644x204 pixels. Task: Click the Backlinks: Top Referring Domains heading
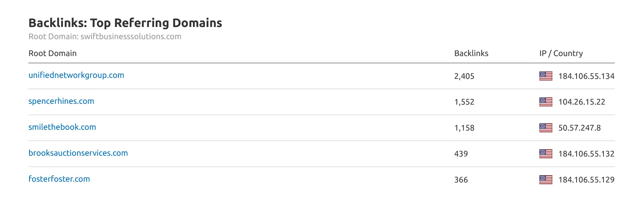coord(125,23)
